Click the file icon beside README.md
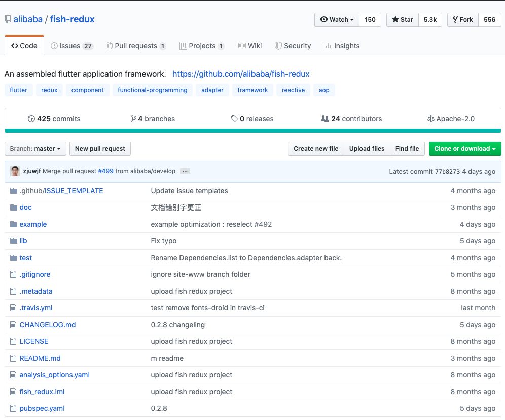Image resolution: width=505 pixels, height=420 pixels. point(13,358)
